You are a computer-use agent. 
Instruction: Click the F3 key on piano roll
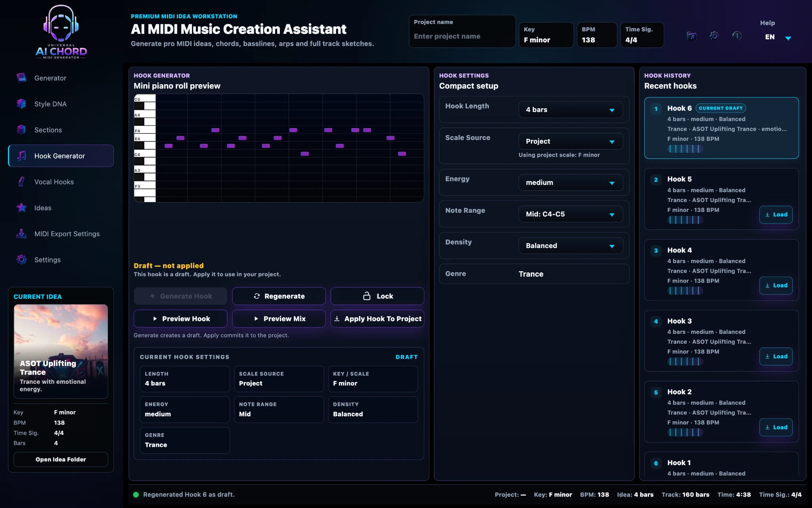(145, 185)
